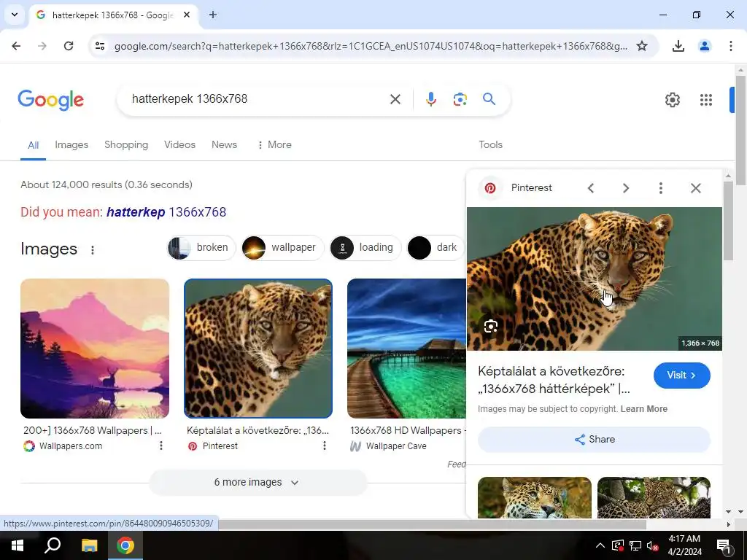The height and width of the screenshot is (560, 747).
Task: Click into the search input field
Action: point(258,99)
